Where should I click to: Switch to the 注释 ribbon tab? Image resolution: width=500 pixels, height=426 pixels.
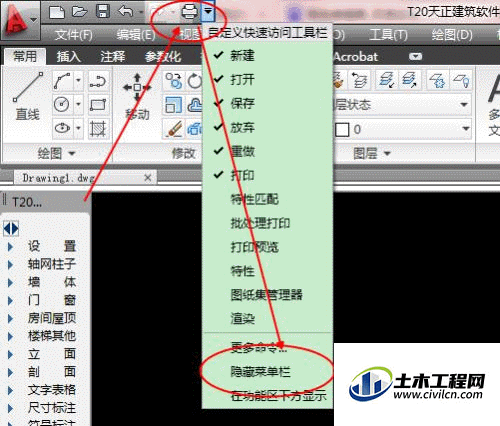click(x=113, y=57)
